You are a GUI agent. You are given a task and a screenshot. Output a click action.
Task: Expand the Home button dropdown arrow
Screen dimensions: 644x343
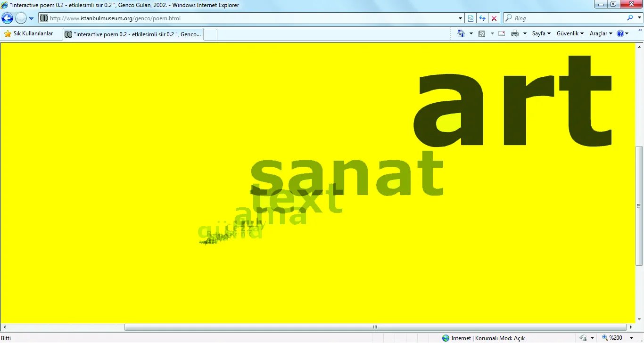click(x=471, y=33)
